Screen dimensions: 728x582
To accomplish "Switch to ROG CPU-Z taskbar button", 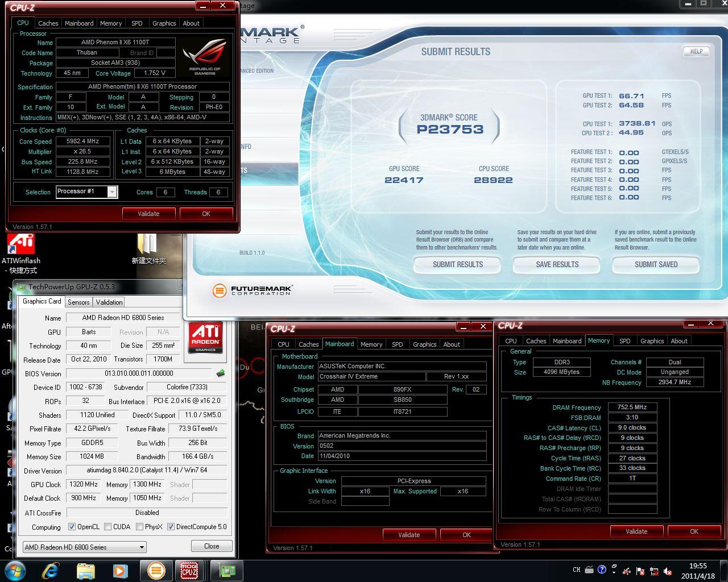I will pos(189,570).
